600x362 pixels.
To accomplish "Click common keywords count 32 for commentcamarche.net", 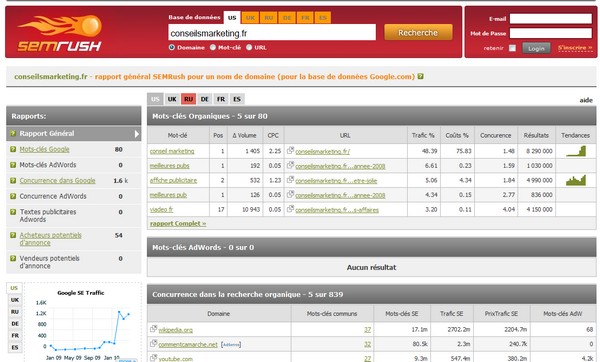I will (367, 344).
